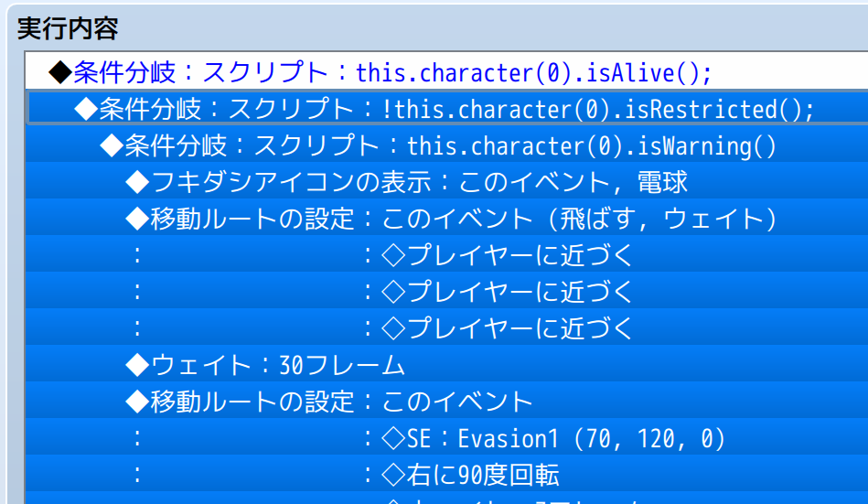The height and width of the screenshot is (504, 868).
Task: Click the diamond marker before !isRestricted branch
Action: (85, 109)
